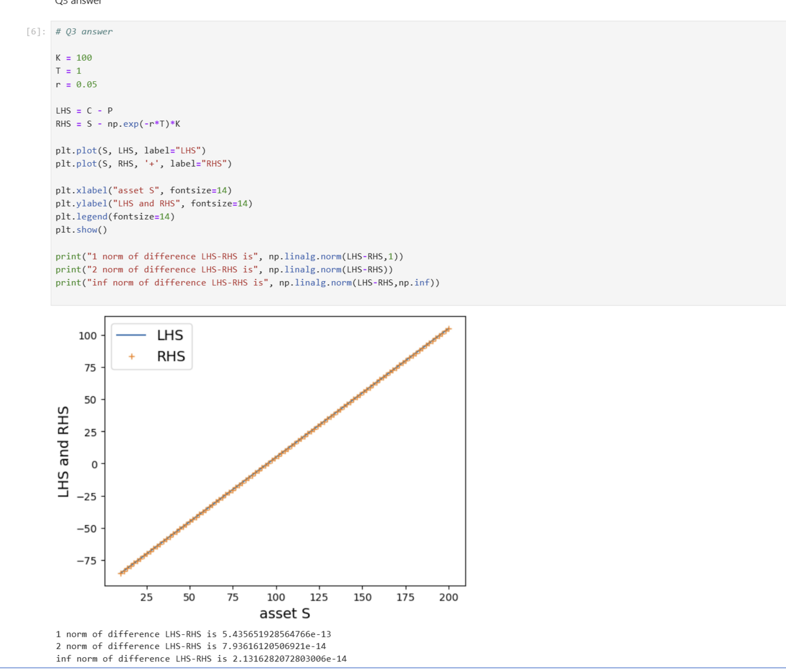
Task: Click the y-axis tick label −75
Action: click(x=87, y=561)
